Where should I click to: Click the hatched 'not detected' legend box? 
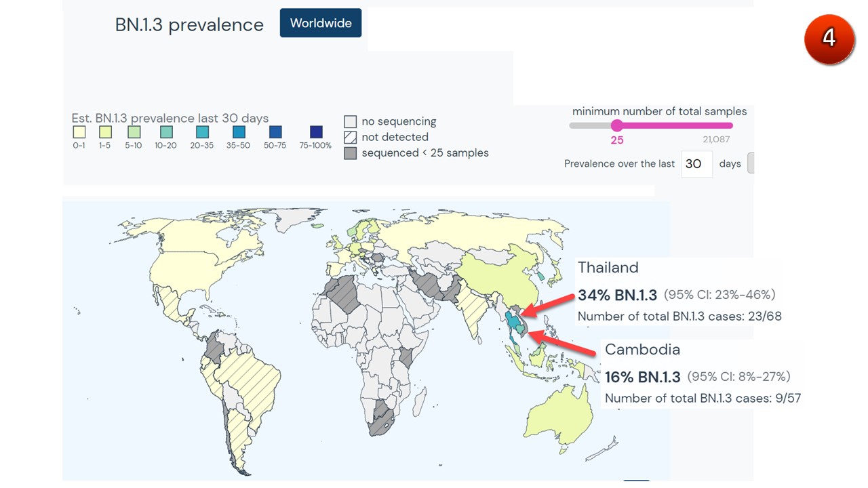[350, 138]
